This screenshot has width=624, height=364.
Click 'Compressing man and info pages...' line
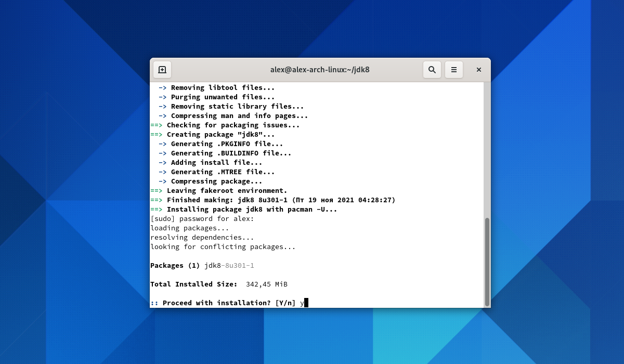[233, 116]
